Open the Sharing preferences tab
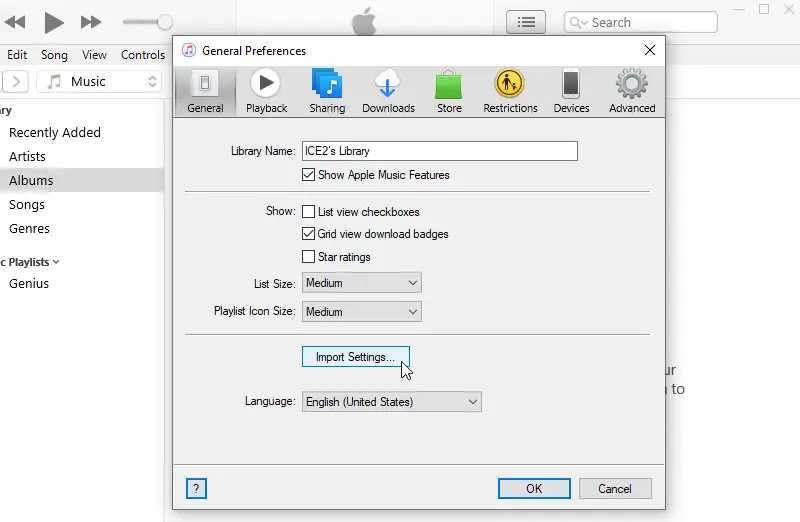This screenshot has height=522, width=800. point(327,91)
